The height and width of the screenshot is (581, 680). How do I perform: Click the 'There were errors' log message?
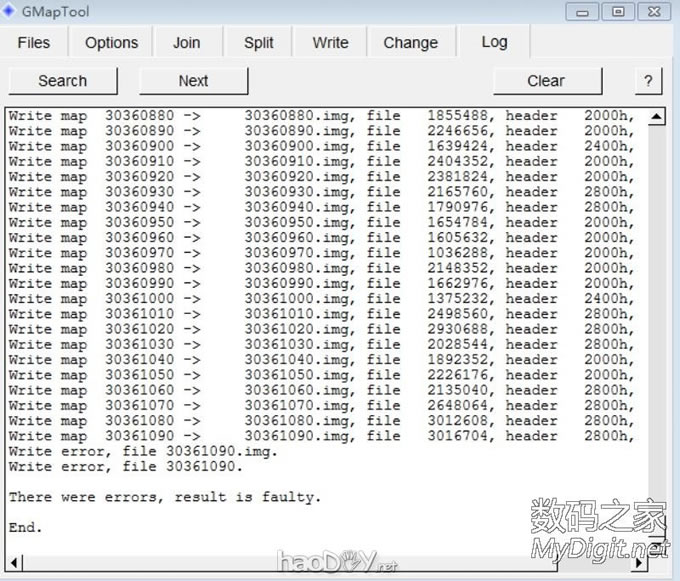pyautogui.click(x=165, y=497)
